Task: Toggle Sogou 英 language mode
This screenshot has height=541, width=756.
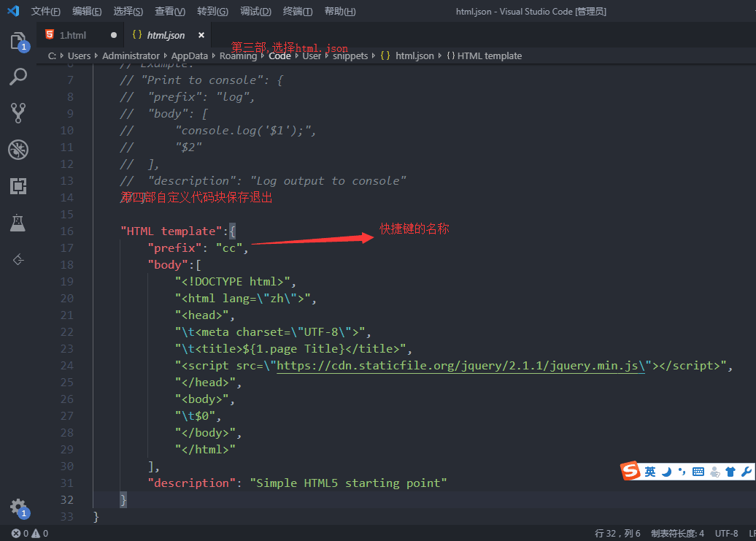Action: pos(650,472)
